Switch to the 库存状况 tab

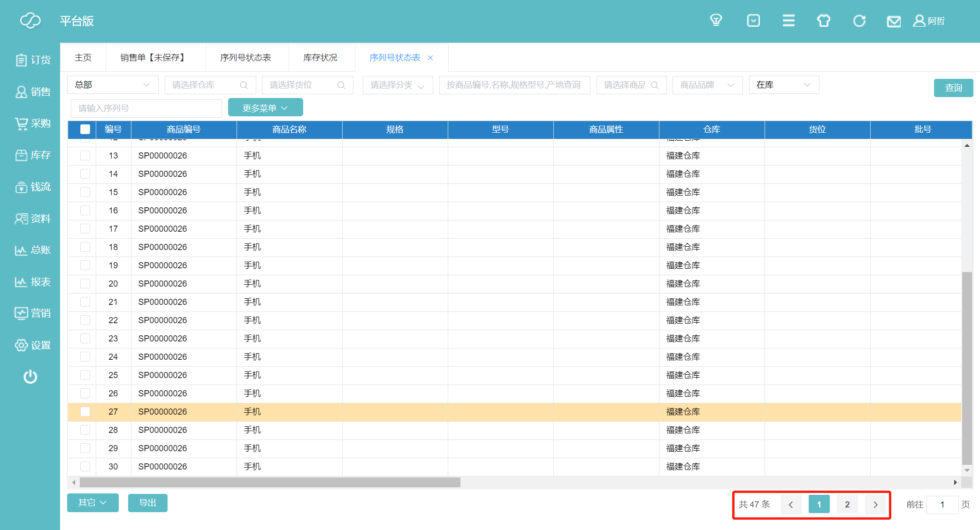[x=320, y=58]
